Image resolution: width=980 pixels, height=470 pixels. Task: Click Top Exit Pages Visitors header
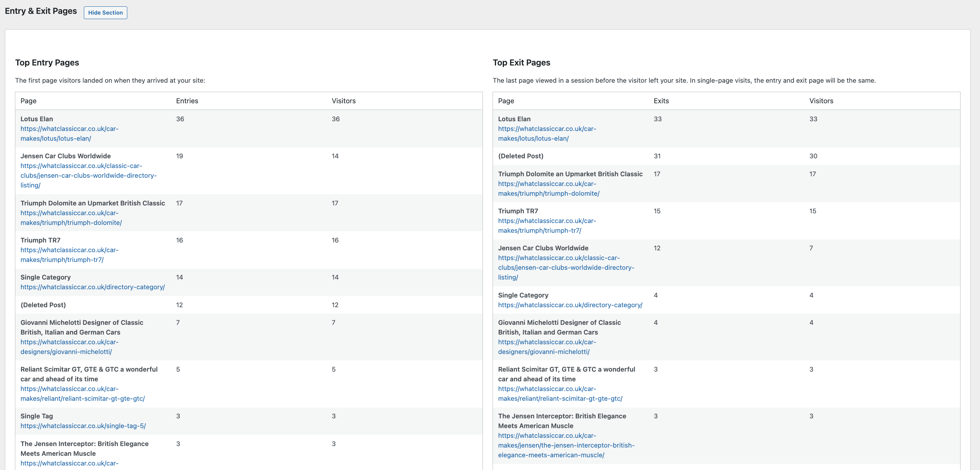[821, 101]
